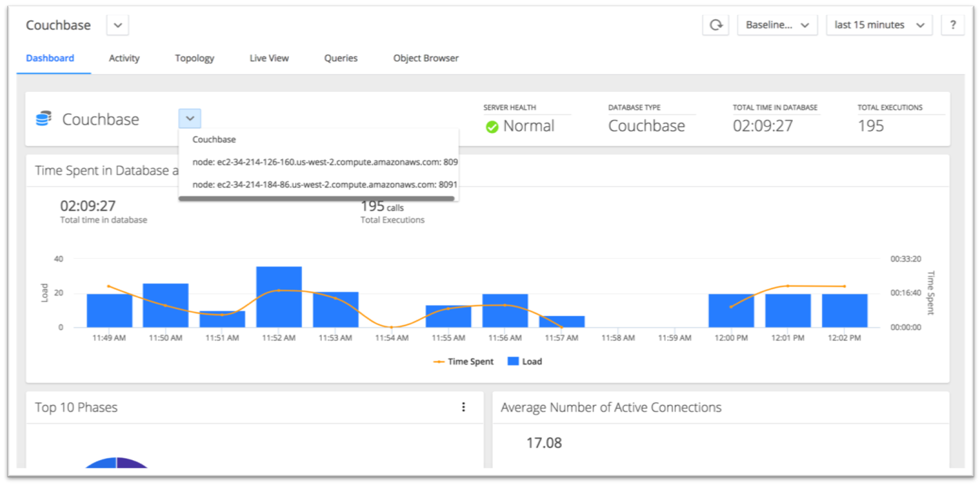The height and width of the screenshot is (485, 980).
Task: Toggle the Time Spent legend entry
Action: tap(464, 361)
